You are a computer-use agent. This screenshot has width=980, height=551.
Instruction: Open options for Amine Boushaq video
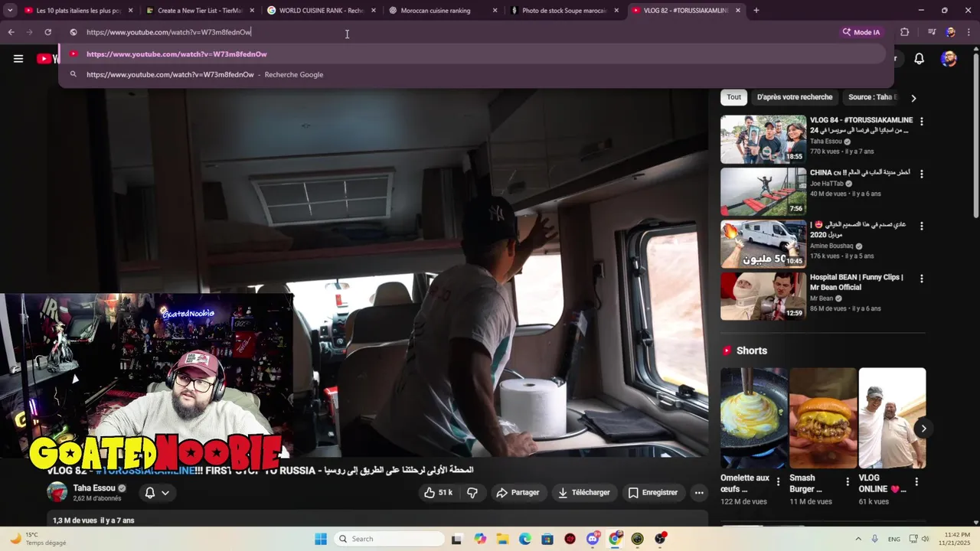click(x=921, y=226)
